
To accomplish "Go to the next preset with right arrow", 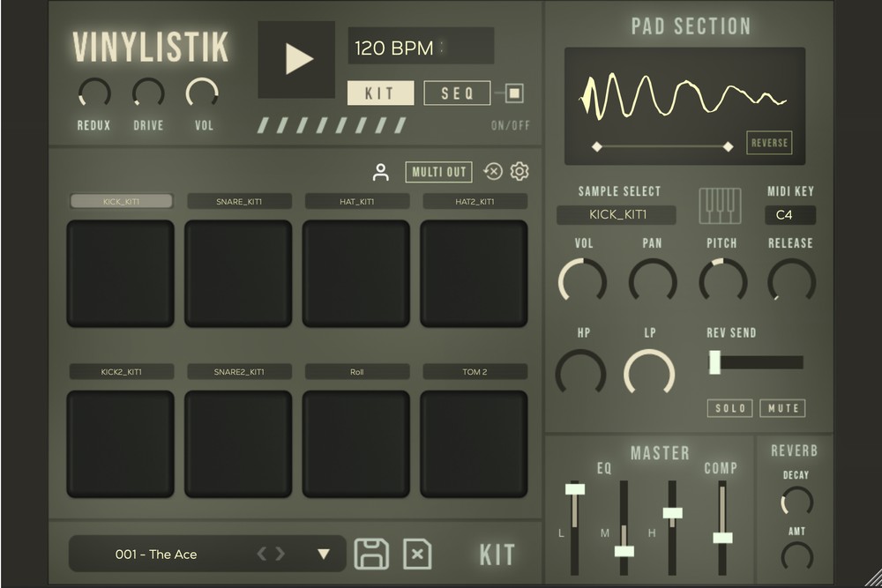I will point(280,554).
